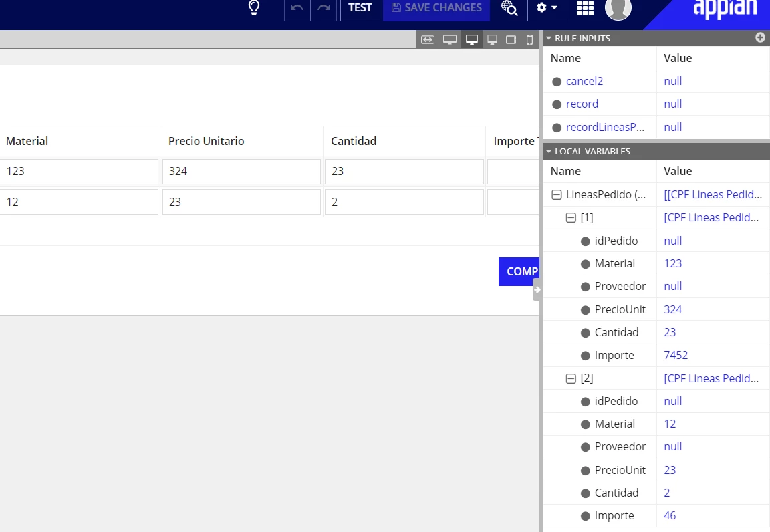
Task: Open the settings gear dropdown
Action: 547,8
